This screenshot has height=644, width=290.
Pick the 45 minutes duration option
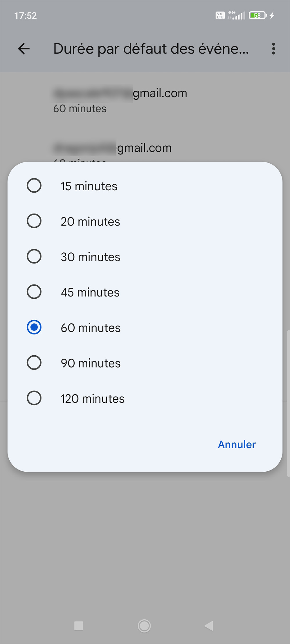pos(34,292)
